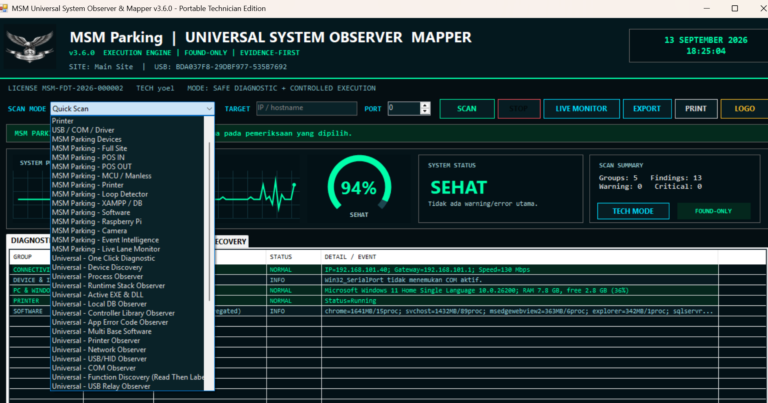Pick 'MSM Parking - MCU / Manless'

[x=102, y=176]
